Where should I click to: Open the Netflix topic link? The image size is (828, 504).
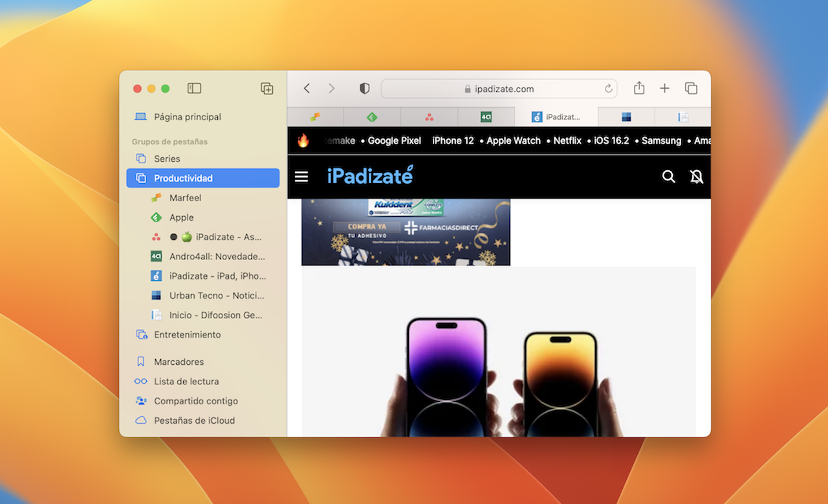coord(567,140)
